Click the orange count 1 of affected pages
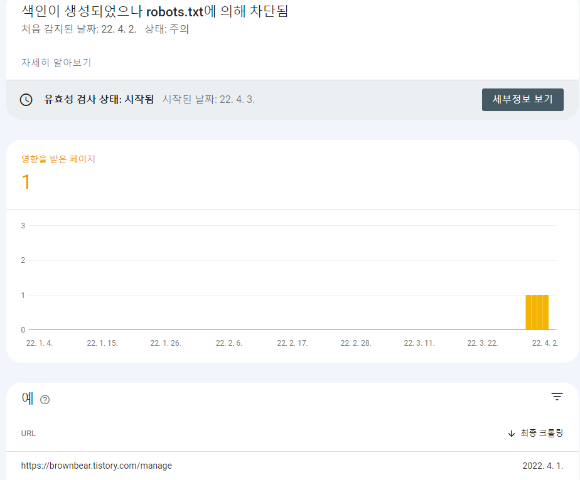The width and height of the screenshot is (580, 480). [x=26, y=182]
